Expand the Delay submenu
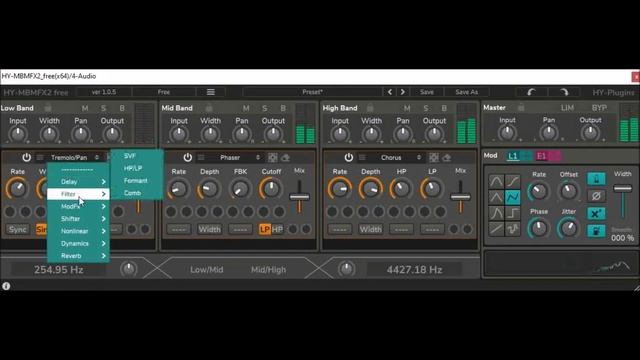This screenshot has width=640, height=360. tap(78, 182)
